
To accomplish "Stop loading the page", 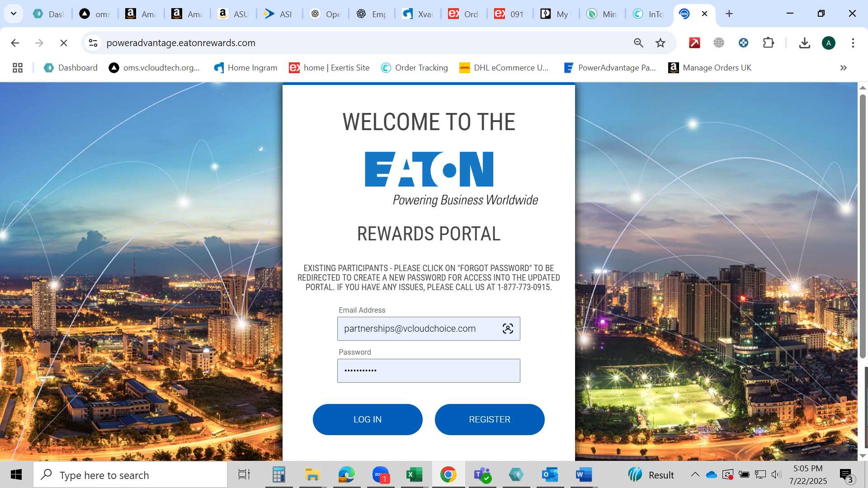I will coord(64,43).
